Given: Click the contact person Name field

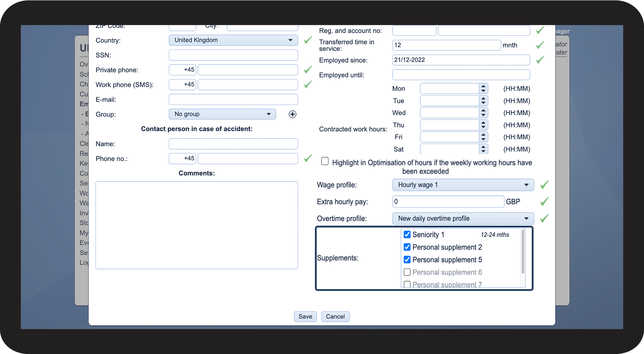Looking at the screenshot, I should pos(233,144).
